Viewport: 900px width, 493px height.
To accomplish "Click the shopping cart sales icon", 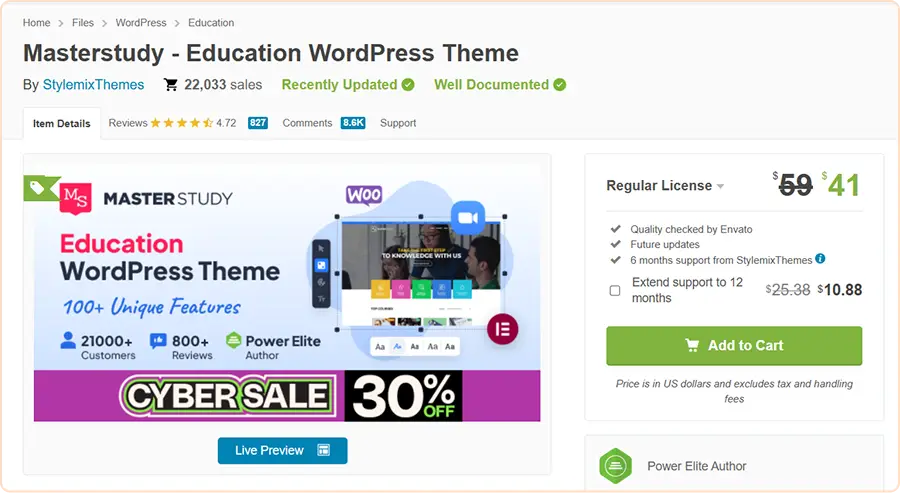I will [170, 85].
